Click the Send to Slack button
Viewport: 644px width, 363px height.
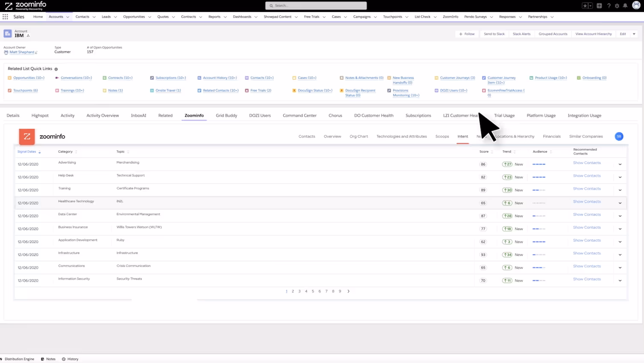pos(494,34)
